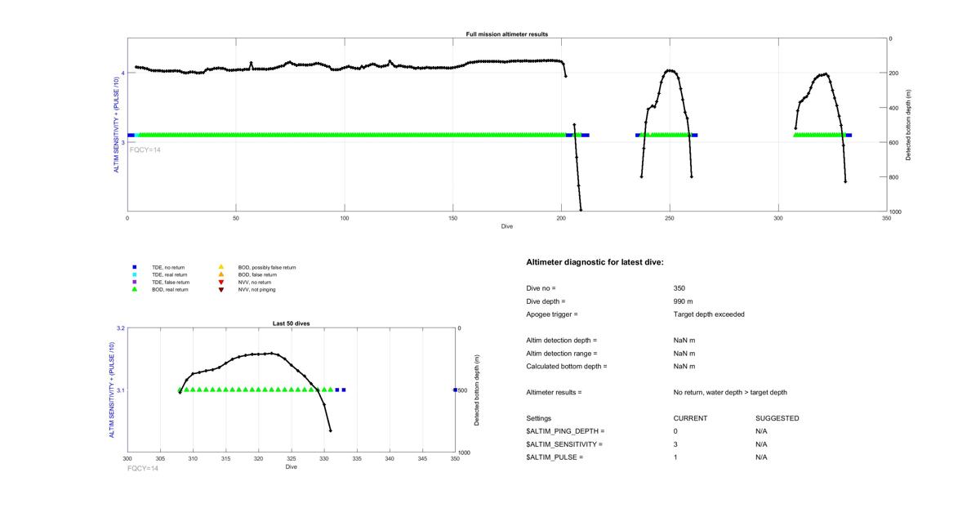Click the yellow triangle BOD possibly false return marker
Viewport: 980px width, 508px height.
click(x=220, y=267)
